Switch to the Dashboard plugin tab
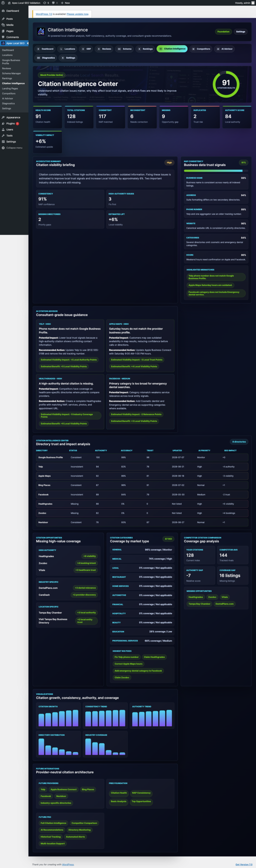 pyautogui.click(x=45, y=49)
